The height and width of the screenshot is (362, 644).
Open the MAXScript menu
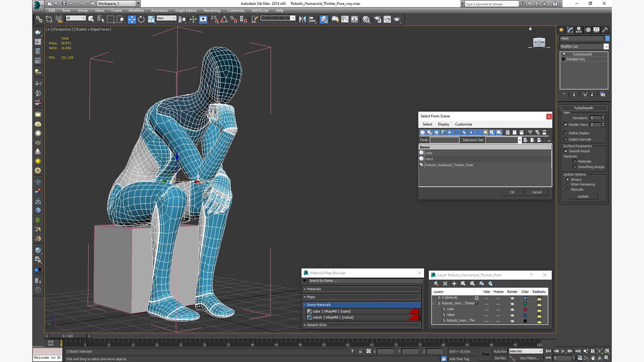(x=260, y=11)
